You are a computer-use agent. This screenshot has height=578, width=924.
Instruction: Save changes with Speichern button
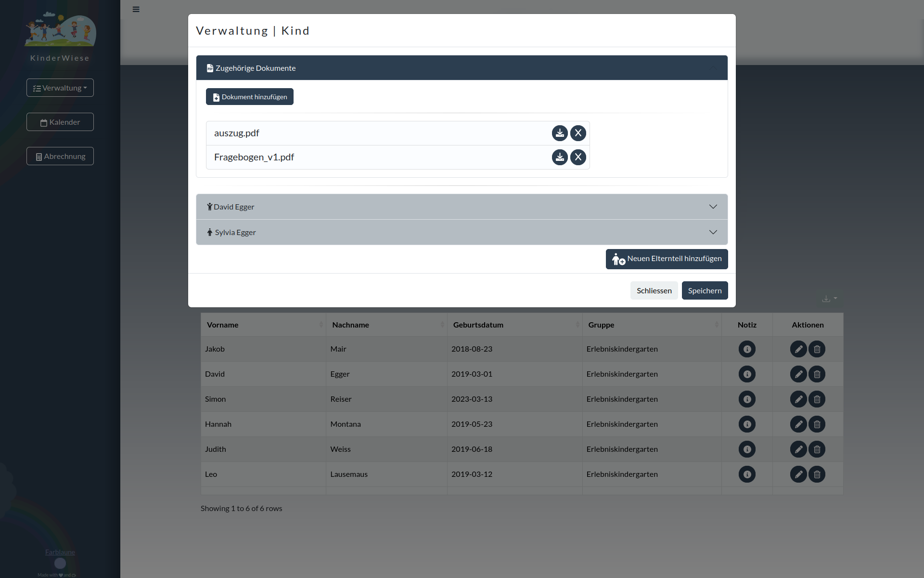click(x=705, y=290)
